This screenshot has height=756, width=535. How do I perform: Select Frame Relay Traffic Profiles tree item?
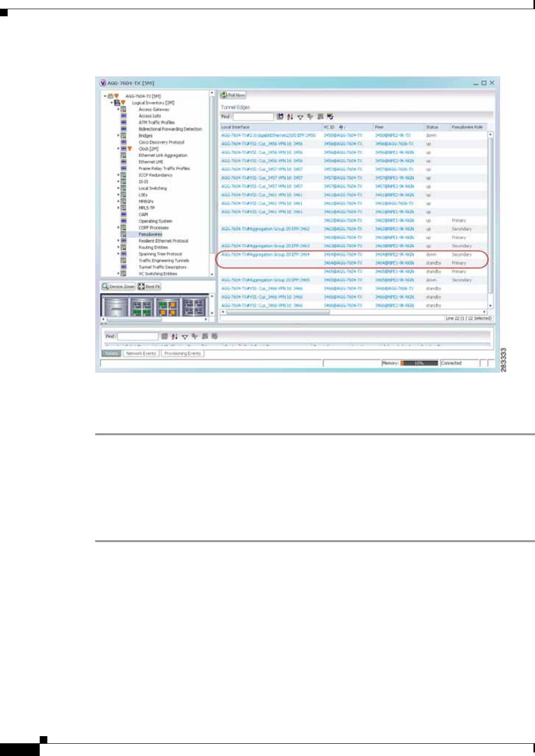click(164, 169)
